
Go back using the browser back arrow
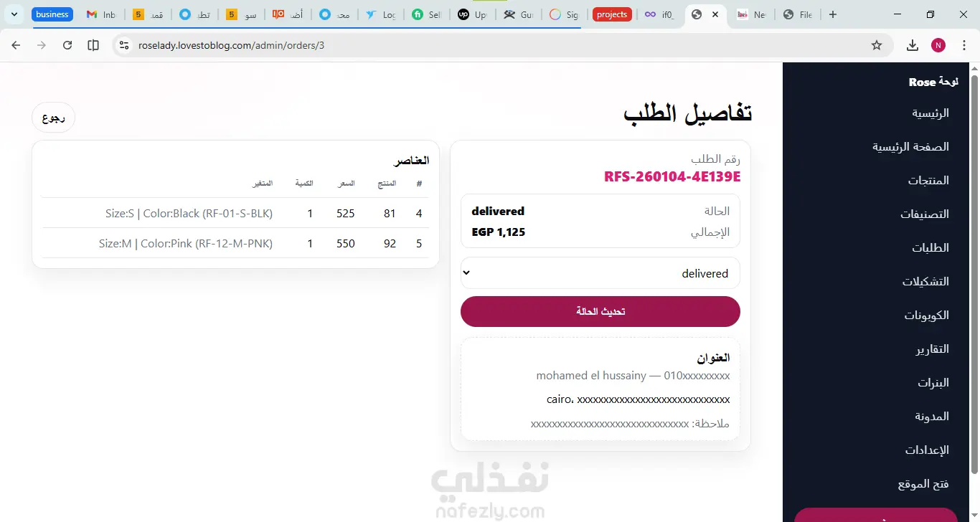(x=16, y=45)
